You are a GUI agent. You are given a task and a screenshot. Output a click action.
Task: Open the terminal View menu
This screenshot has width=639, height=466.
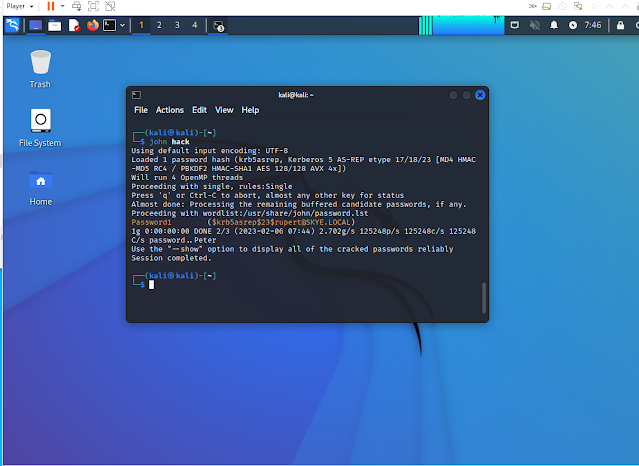tap(224, 110)
